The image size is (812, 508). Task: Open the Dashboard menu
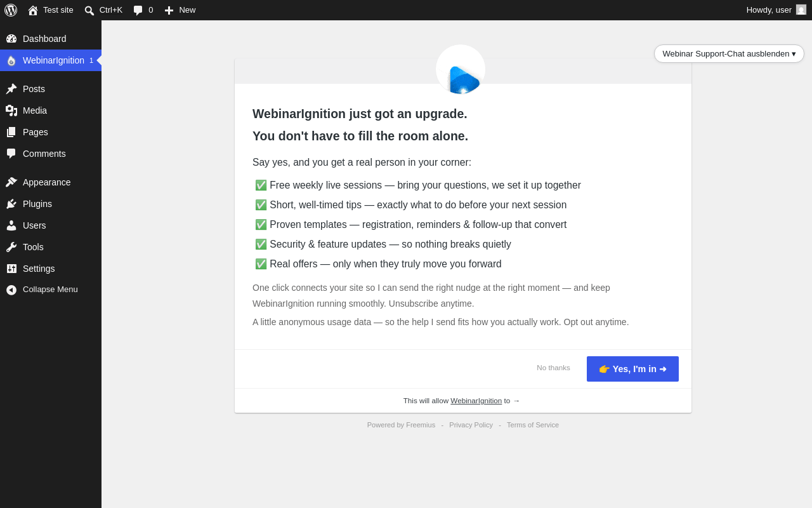tap(51, 39)
